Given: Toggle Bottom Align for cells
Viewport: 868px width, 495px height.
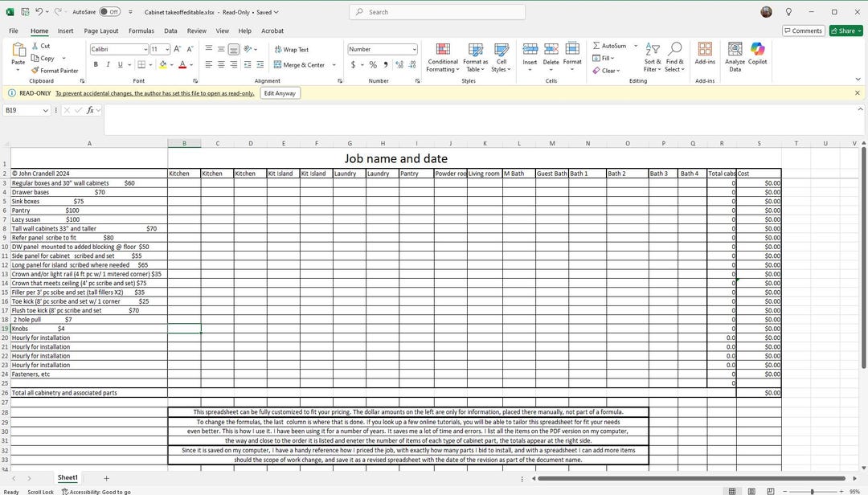Looking at the screenshot, I should click(x=234, y=49).
